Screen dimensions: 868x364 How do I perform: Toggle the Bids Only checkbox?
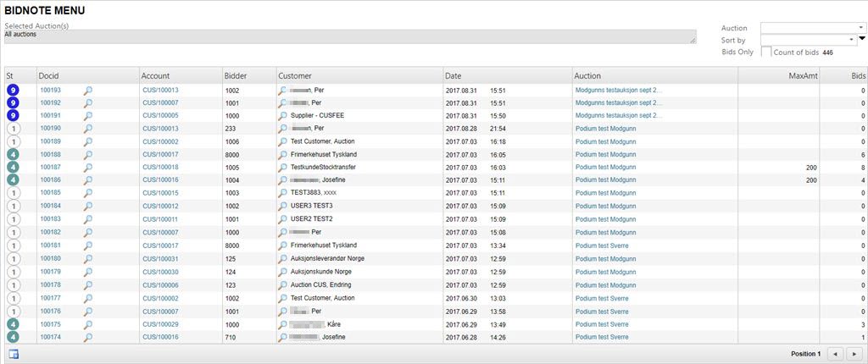(766, 52)
